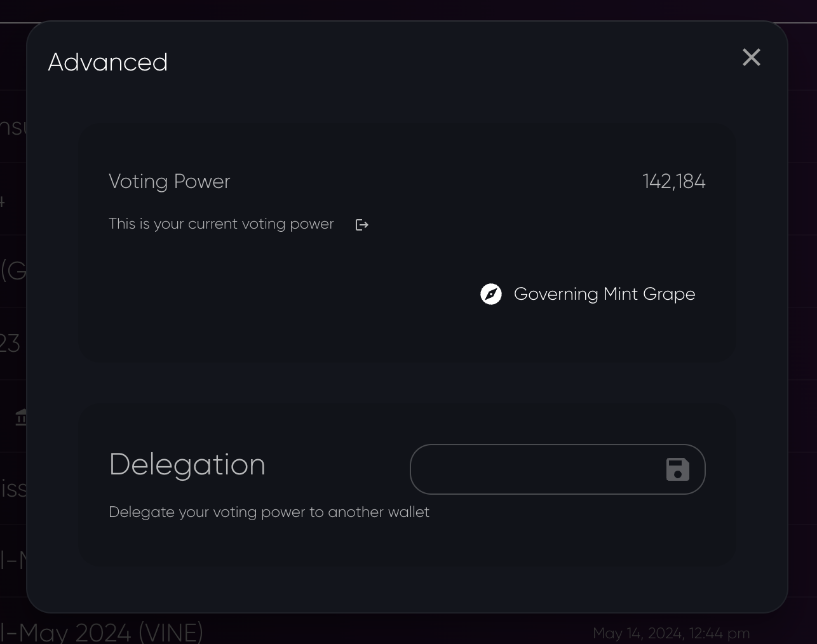
Task: Click "This is your current voting power" text
Action: pos(221,224)
